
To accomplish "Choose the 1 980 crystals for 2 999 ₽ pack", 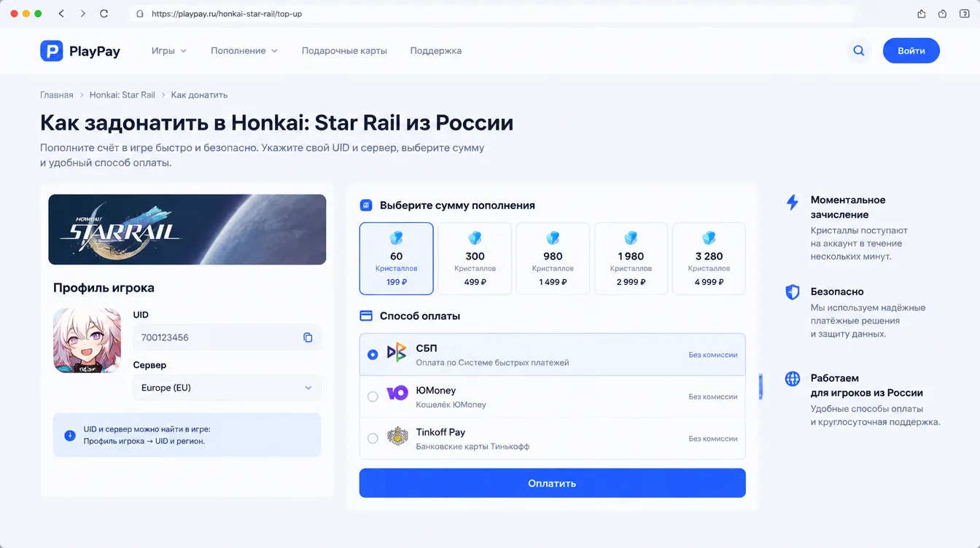I will pyautogui.click(x=631, y=259).
